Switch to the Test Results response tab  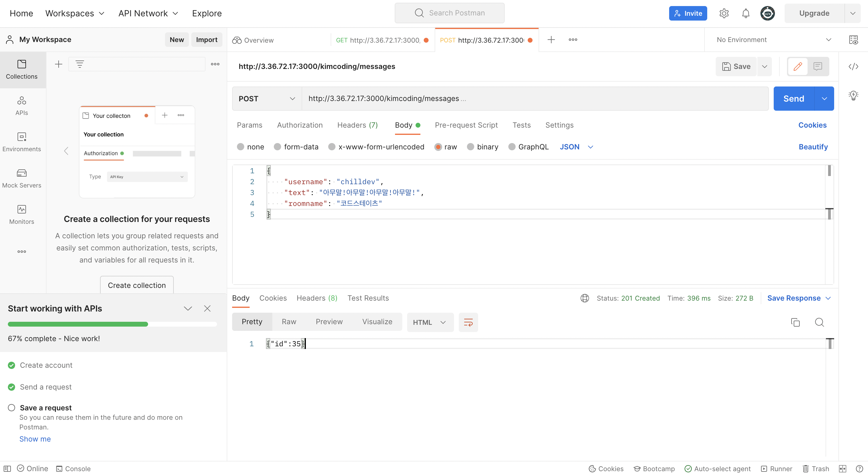pos(368,298)
